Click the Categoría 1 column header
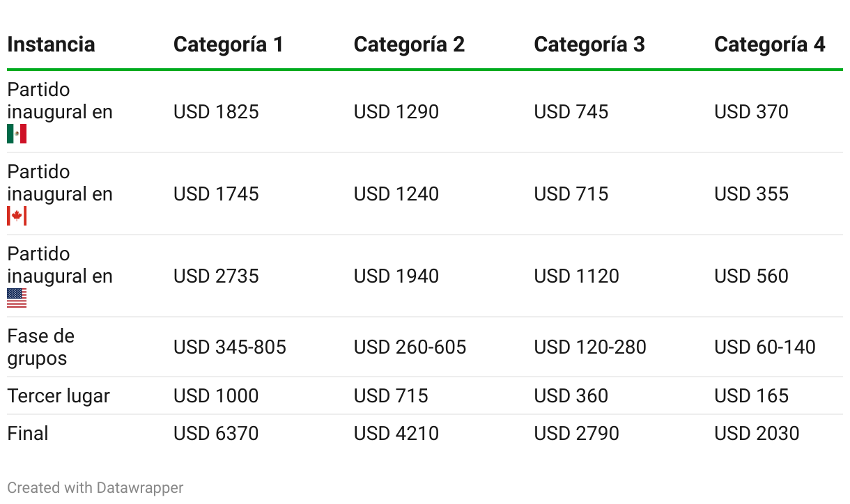 229,45
